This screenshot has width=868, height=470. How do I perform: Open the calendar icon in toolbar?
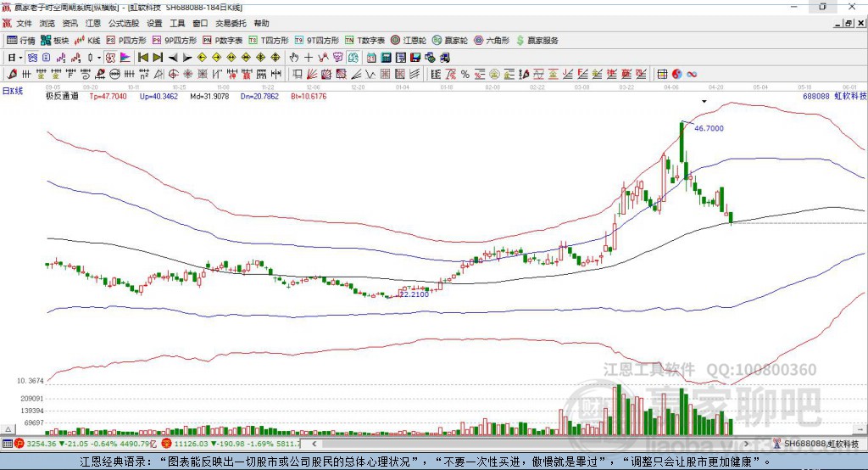(371, 58)
